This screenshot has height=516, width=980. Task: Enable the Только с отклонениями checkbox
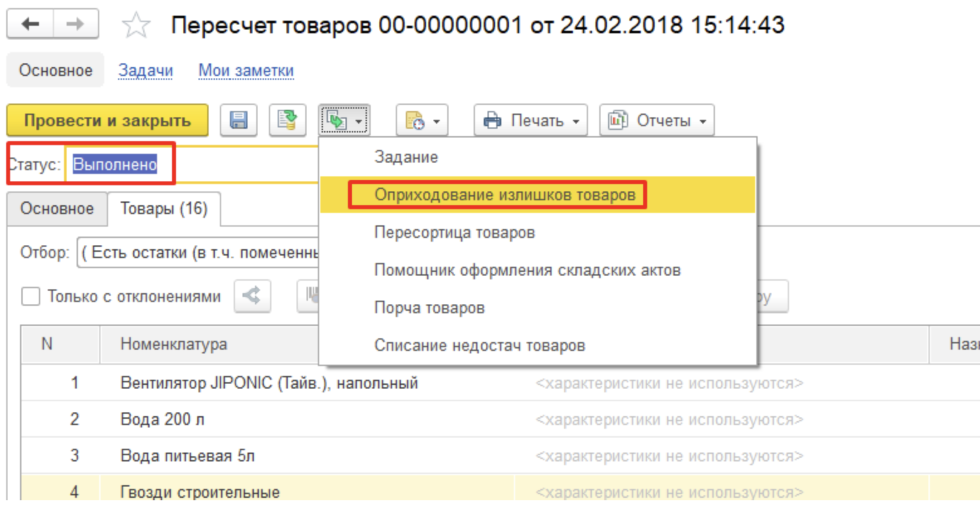31,296
